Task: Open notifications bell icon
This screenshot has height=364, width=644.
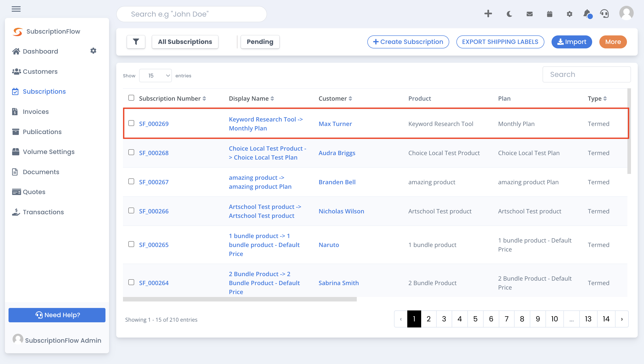Action: coord(587,14)
